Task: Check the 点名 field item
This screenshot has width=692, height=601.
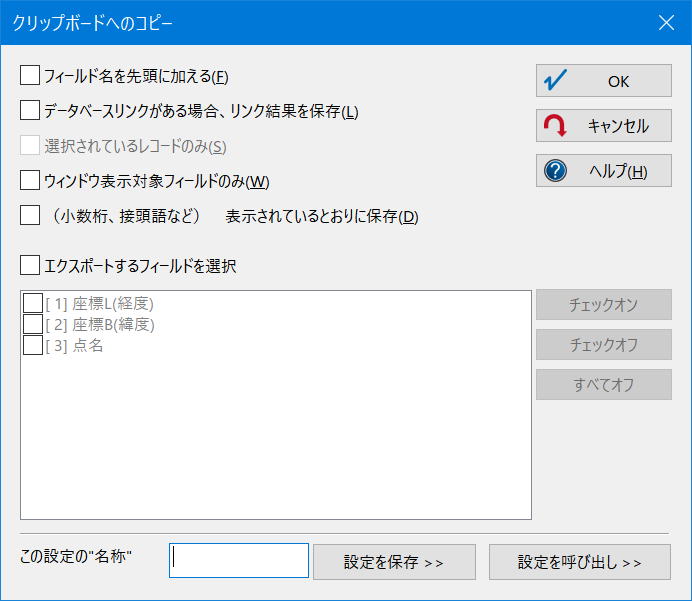Action: pyautogui.click(x=33, y=345)
